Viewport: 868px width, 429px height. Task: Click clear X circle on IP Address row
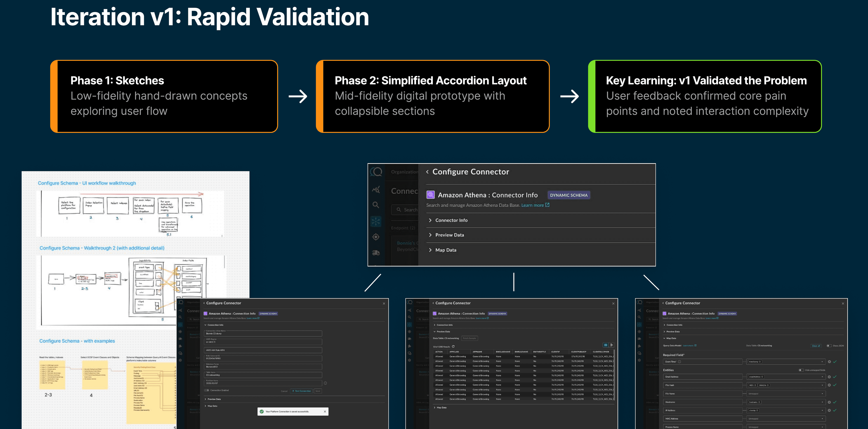click(x=829, y=410)
